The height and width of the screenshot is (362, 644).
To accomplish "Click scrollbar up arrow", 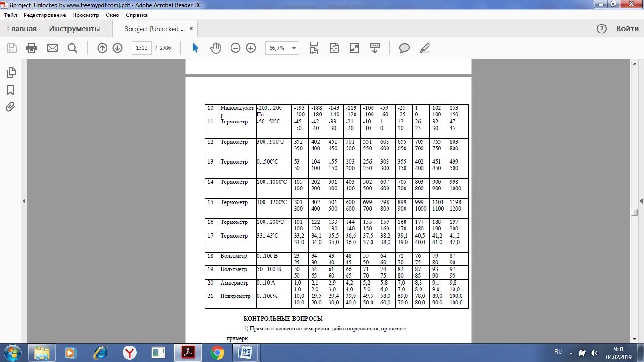I will tap(634, 64).
